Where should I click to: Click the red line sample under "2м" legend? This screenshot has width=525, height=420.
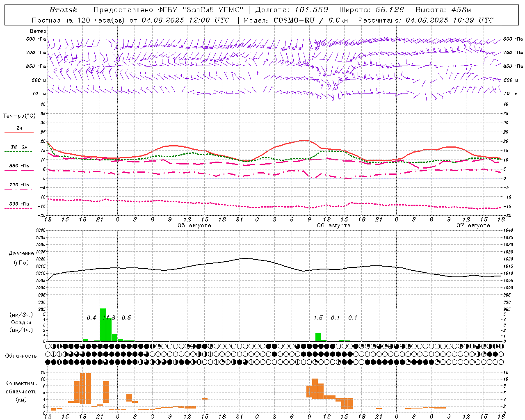click(x=19, y=132)
